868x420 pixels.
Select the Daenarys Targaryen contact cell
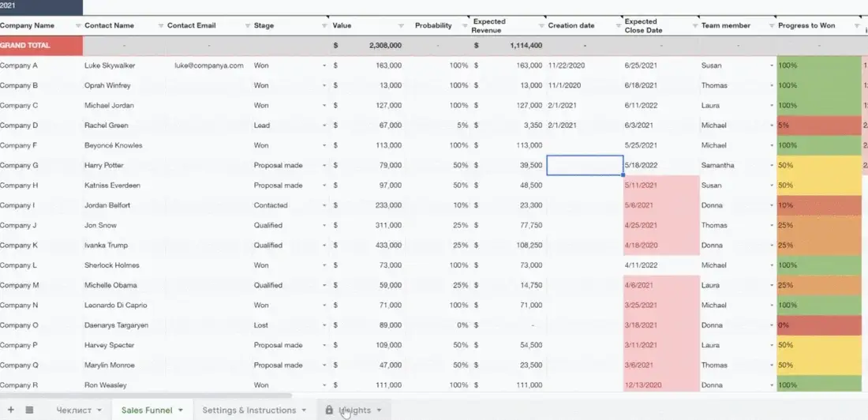[x=124, y=325]
